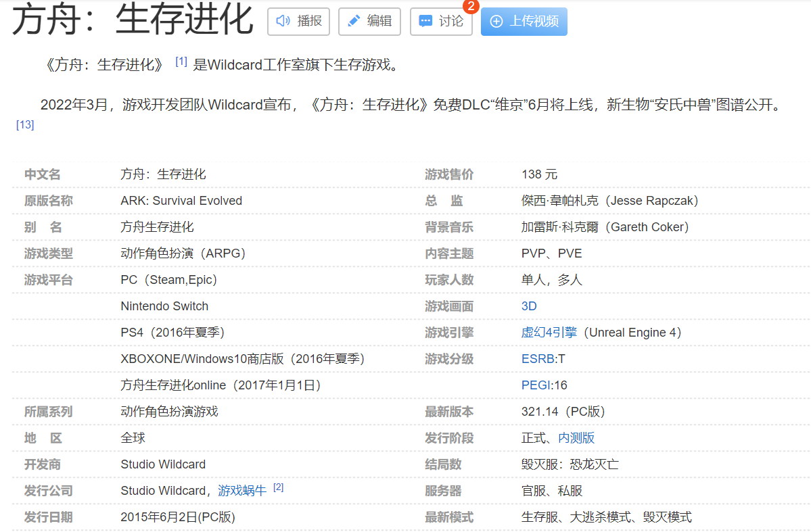Click the page heading 方舟：生存进化

133,20
